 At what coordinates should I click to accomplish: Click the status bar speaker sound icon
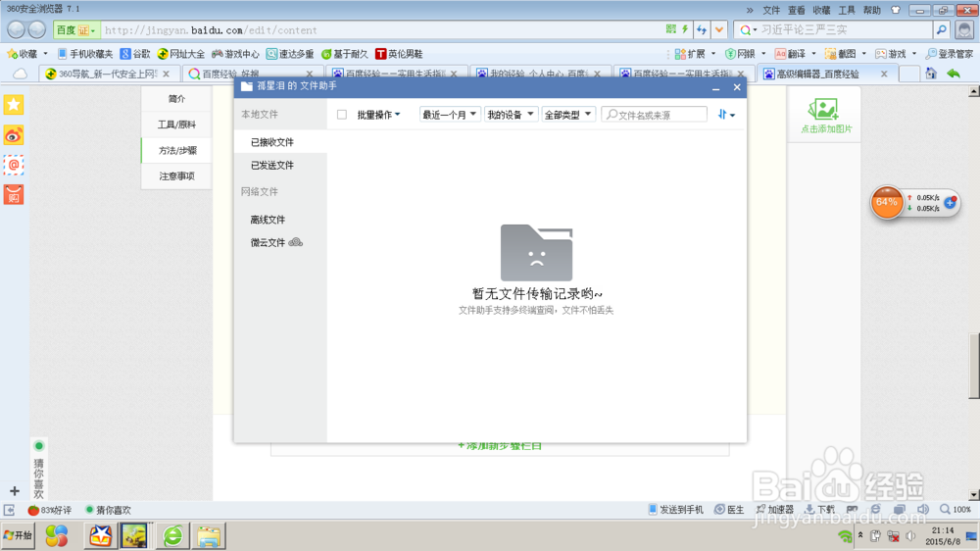tap(922, 510)
